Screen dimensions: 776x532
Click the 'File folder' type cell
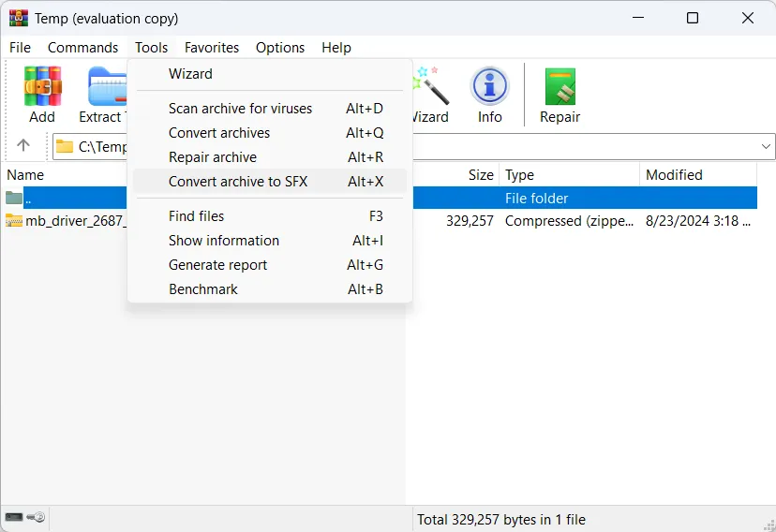(536, 199)
